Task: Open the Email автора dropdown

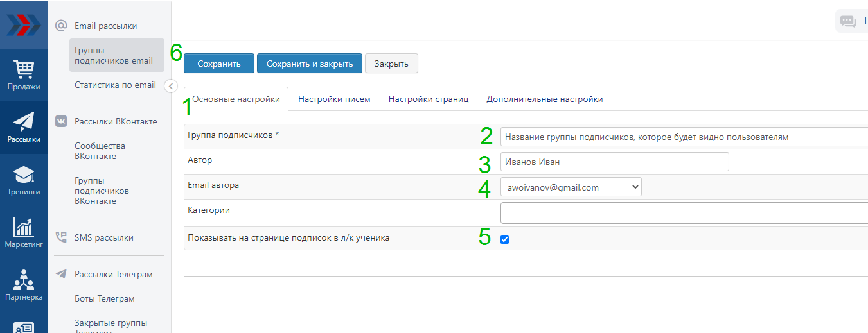Action: (571, 187)
